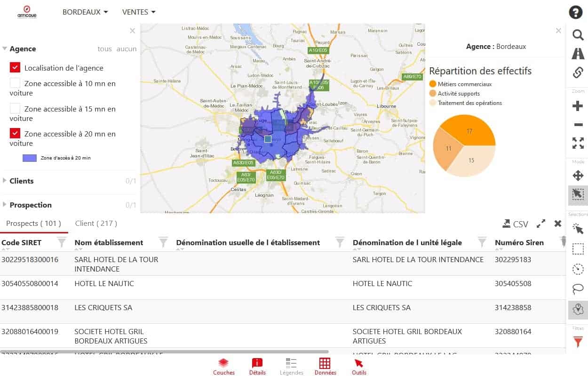The image size is (588, 376).
Task: Switch to the Client (217) tab
Action: [x=96, y=224]
